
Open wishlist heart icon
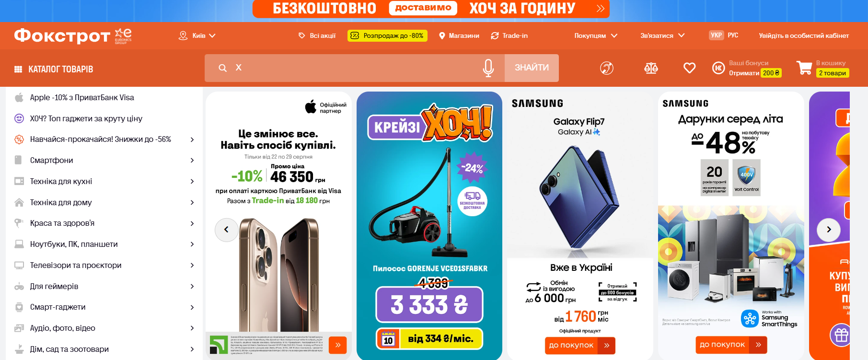(x=689, y=68)
